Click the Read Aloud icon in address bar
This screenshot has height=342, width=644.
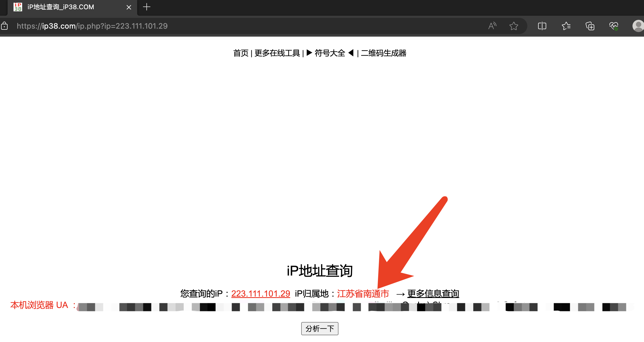coord(492,26)
